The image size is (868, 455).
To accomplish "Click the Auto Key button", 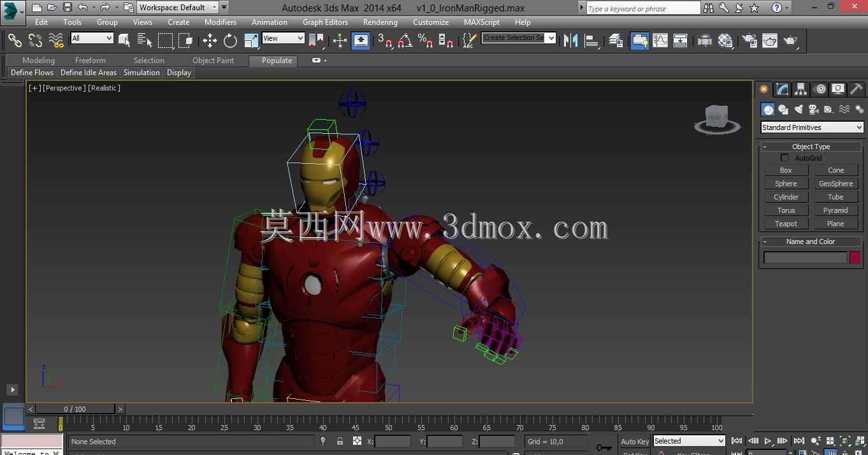I will [634, 441].
